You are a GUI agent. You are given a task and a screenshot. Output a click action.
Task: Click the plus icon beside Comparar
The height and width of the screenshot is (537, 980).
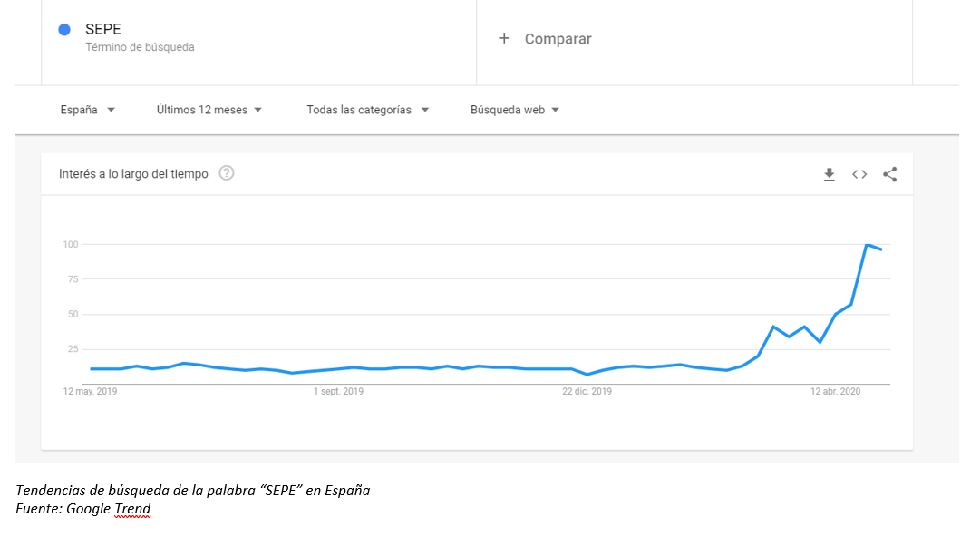click(504, 39)
